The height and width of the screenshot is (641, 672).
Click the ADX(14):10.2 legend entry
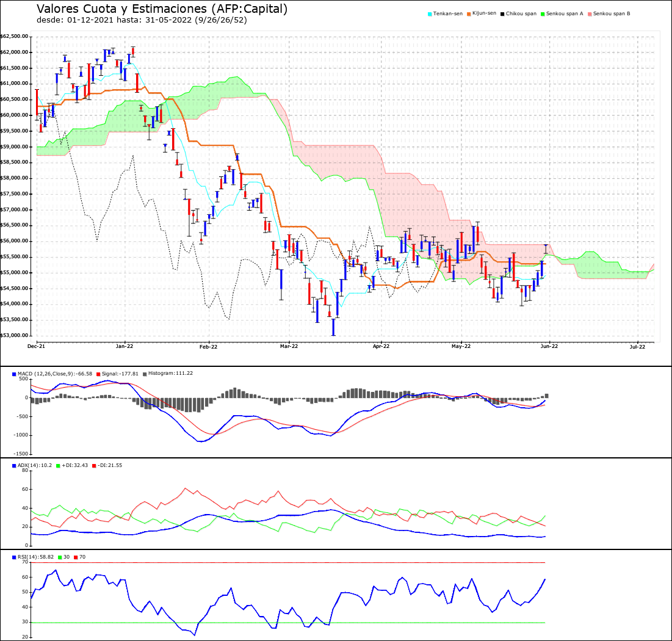pyautogui.click(x=35, y=466)
